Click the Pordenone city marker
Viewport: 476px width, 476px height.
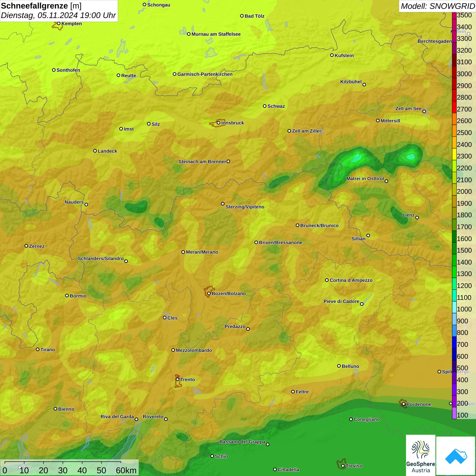(x=404, y=404)
